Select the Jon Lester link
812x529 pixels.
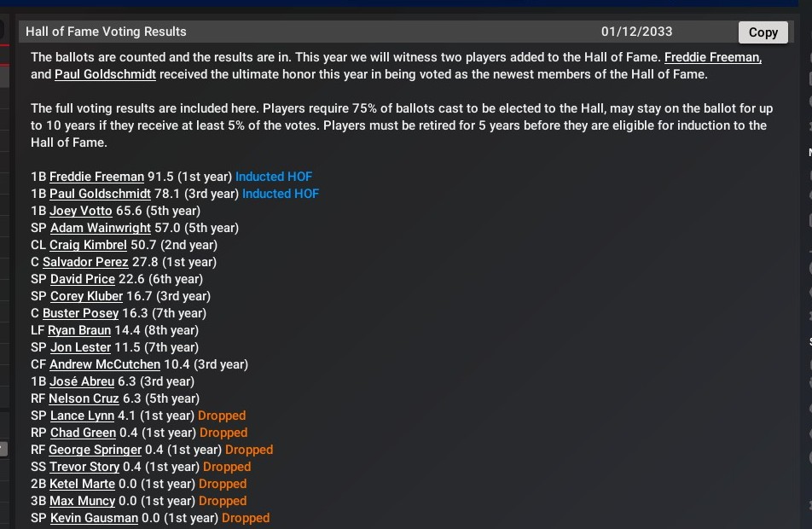point(80,347)
